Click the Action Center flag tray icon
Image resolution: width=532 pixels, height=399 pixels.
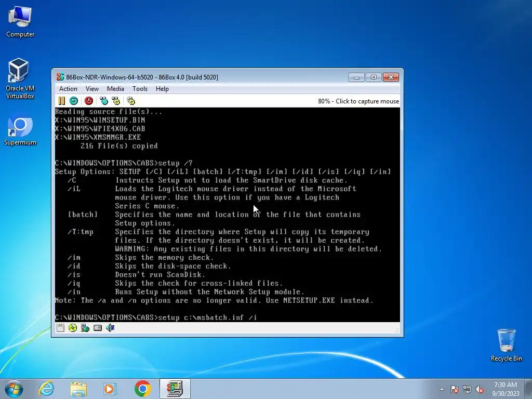click(x=455, y=389)
